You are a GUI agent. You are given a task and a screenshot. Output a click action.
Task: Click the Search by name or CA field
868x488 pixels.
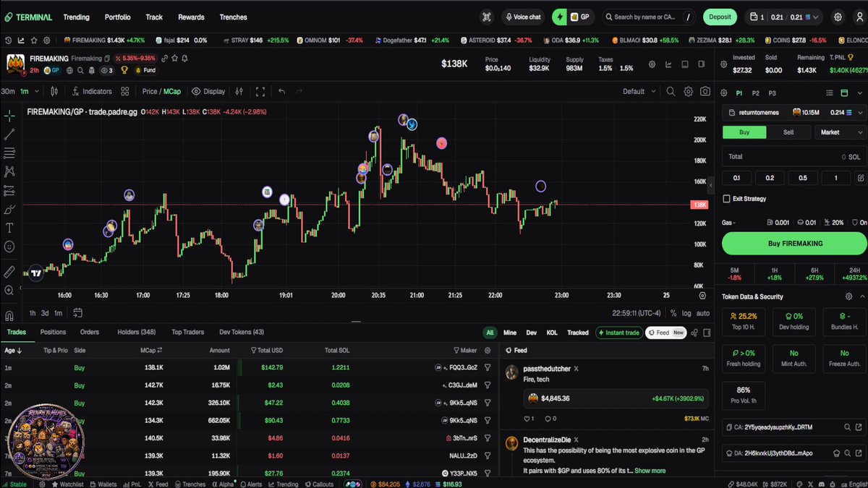click(x=650, y=17)
